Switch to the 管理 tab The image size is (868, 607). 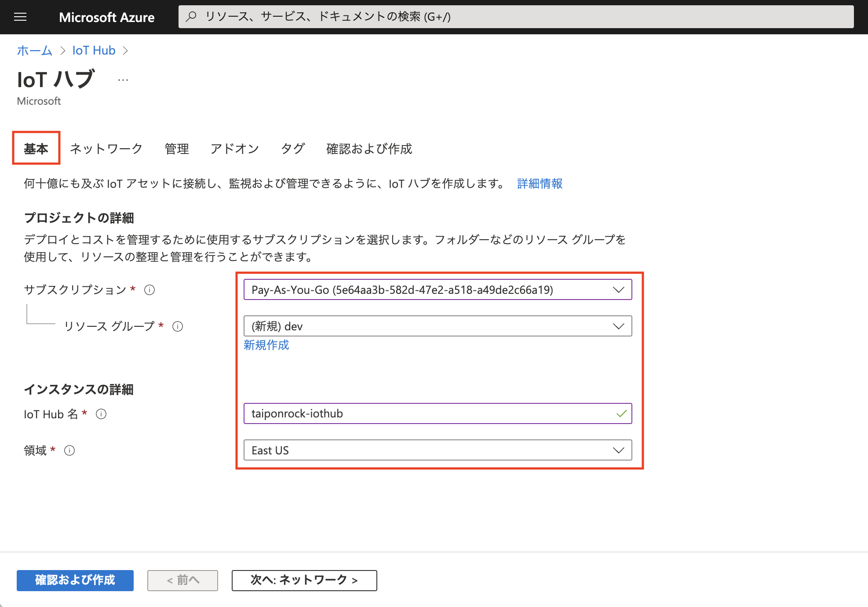[x=177, y=149]
